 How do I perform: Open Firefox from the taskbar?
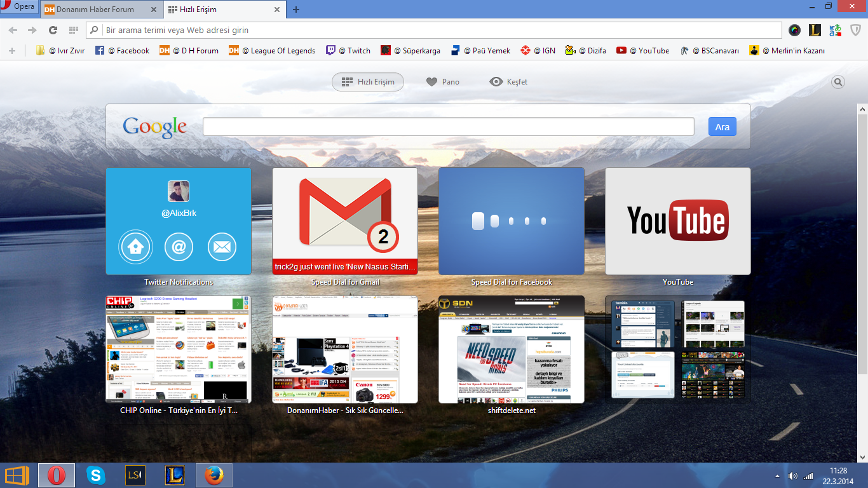pyautogui.click(x=214, y=475)
